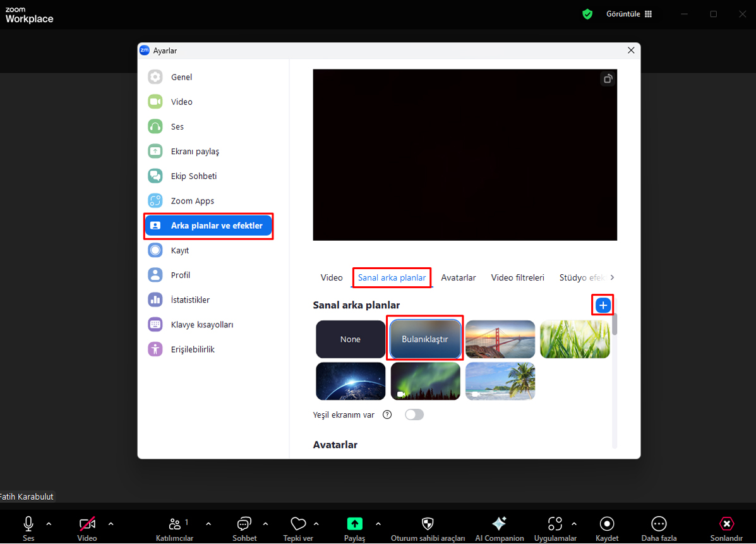Expand audio options arrow next to Ses
Viewport: 756px width, 544px height.
(49, 524)
